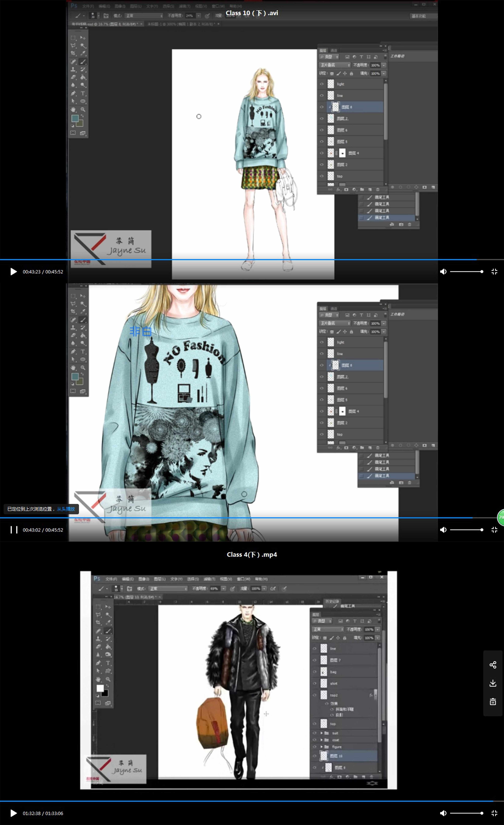Mute the speaker in the 00:43:23 player

443,271
